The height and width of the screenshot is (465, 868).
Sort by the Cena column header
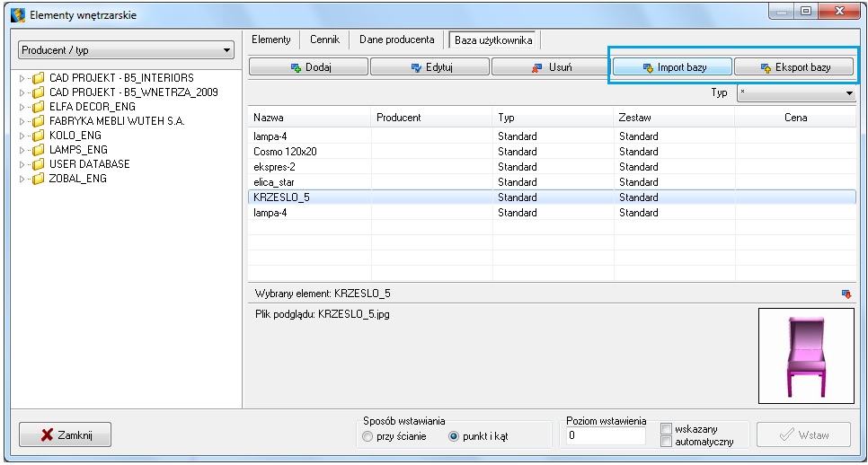click(795, 118)
